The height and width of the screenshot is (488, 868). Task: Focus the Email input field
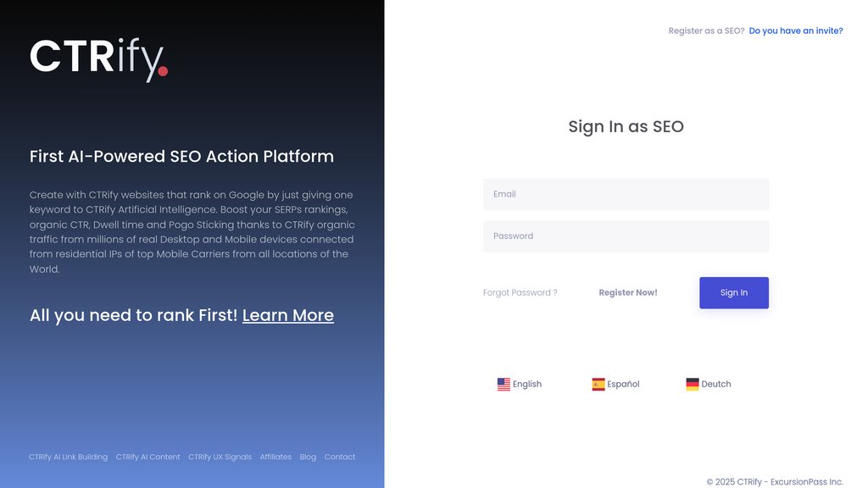[626, 194]
